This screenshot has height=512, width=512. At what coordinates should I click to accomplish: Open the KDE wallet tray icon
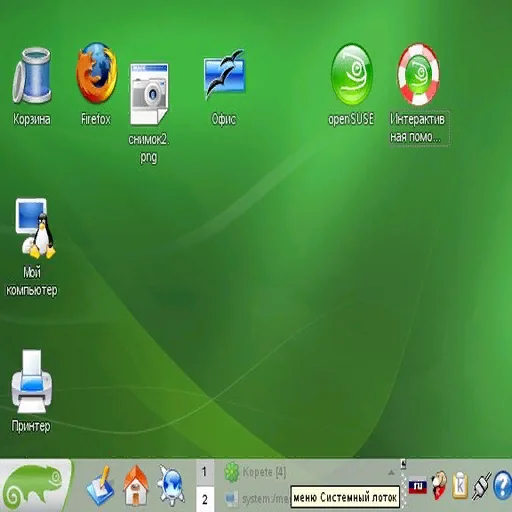coord(439,486)
